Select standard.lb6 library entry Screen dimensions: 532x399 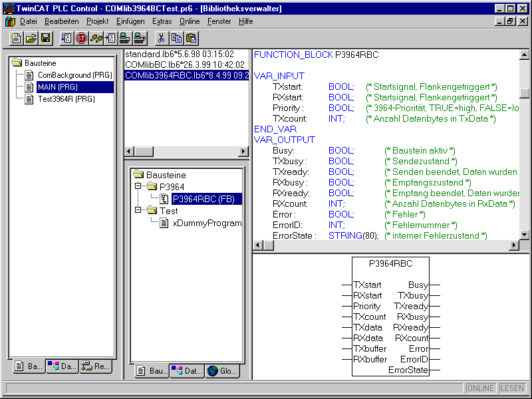pos(187,54)
